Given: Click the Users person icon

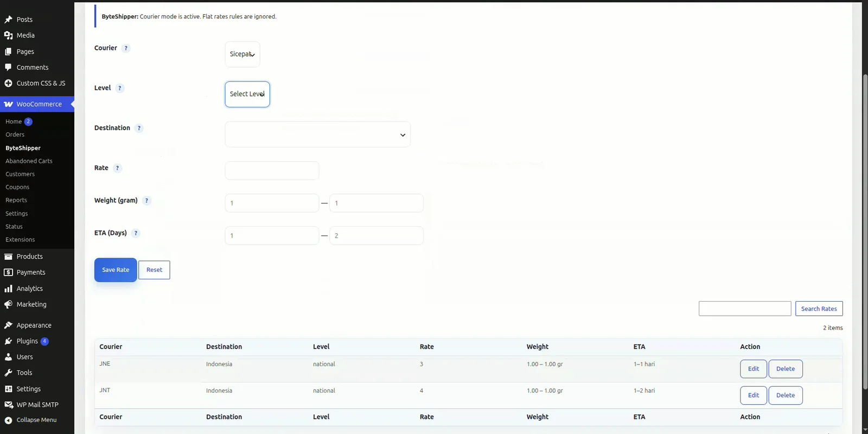Looking at the screenshot, I should 8,357.
